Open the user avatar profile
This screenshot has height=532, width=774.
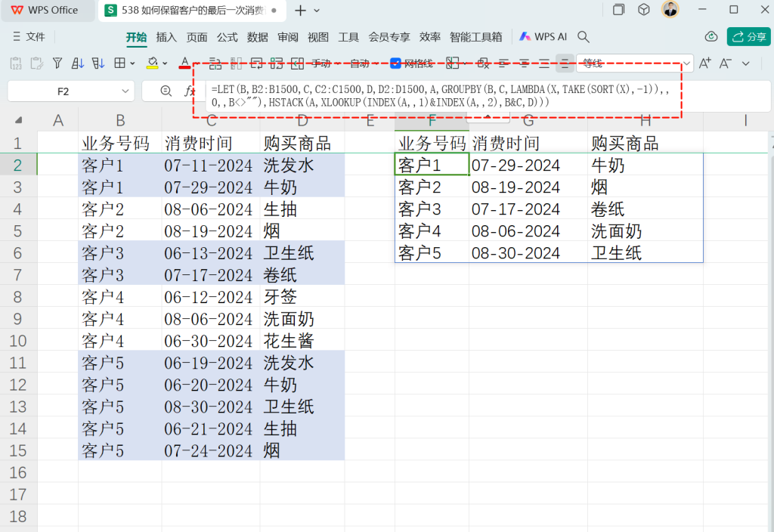670,9
